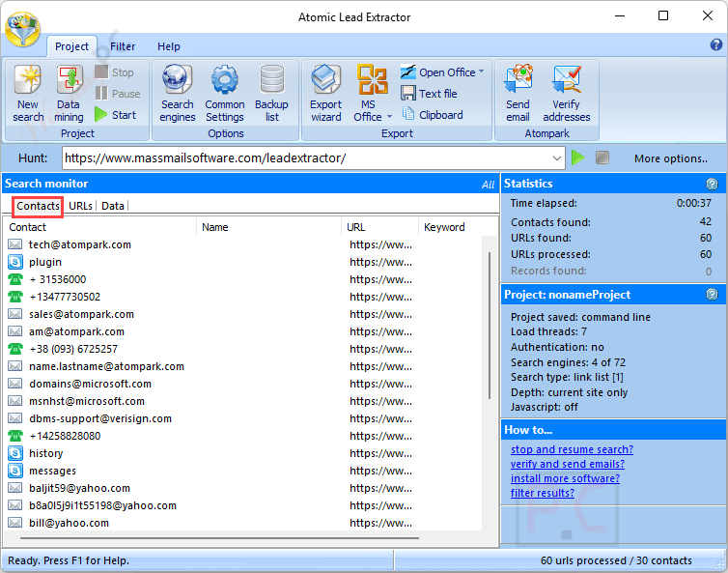Select the Contacts tab

tap(38, 206)
